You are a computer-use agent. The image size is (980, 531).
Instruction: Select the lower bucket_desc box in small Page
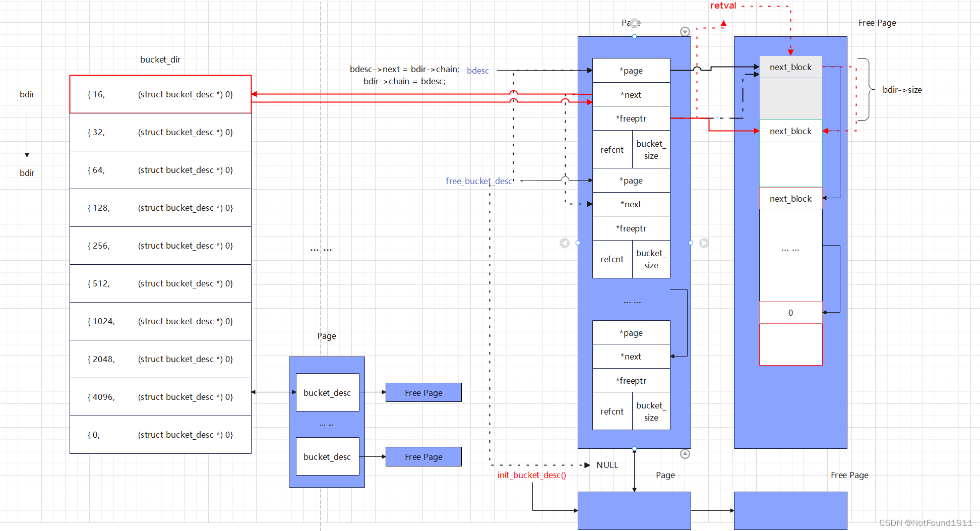click(328, 456)
